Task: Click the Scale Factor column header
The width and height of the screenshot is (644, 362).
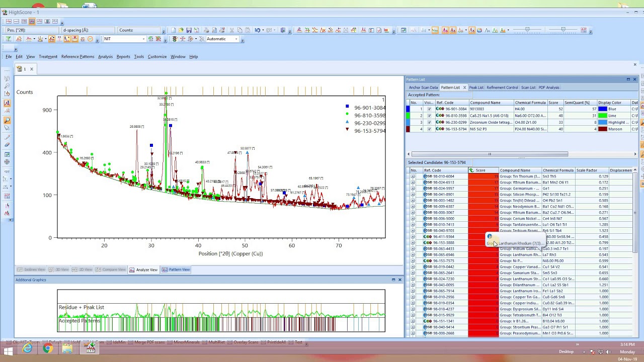Action: 592,170
